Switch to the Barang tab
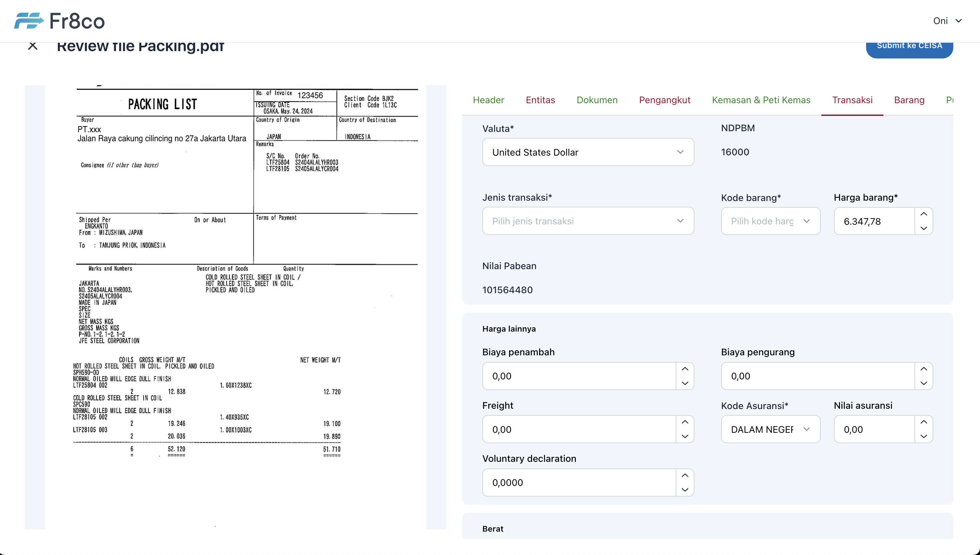Viewport: 980px width, 555px height. 909,100
